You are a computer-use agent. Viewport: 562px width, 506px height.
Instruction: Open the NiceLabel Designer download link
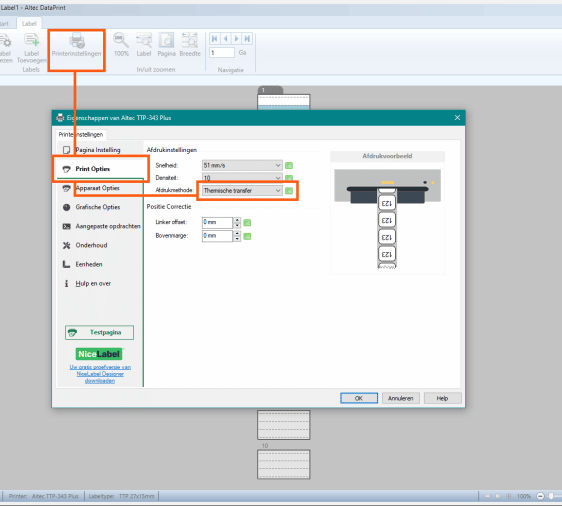coord(100,374)
